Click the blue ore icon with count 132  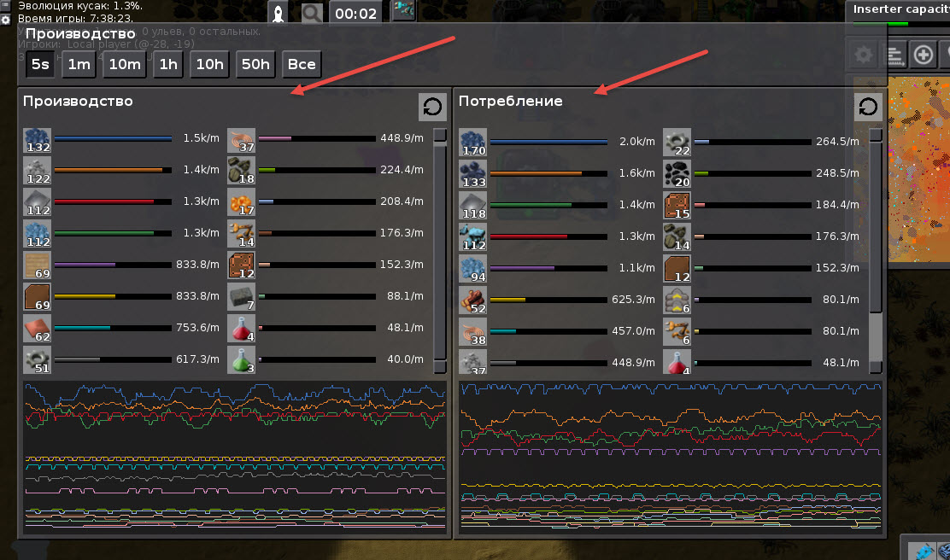coord(37,141)
